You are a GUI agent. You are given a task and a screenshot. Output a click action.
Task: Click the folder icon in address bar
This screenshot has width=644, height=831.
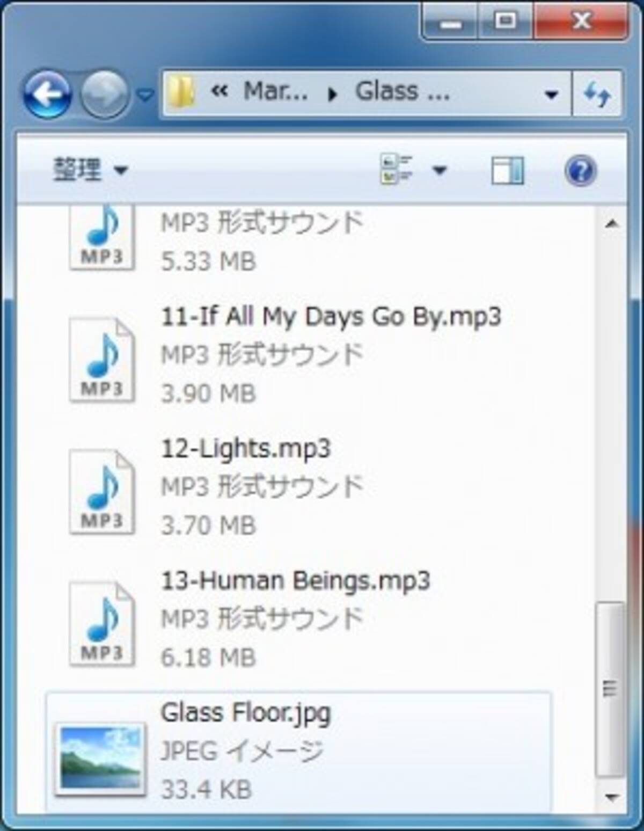[181, 92]
